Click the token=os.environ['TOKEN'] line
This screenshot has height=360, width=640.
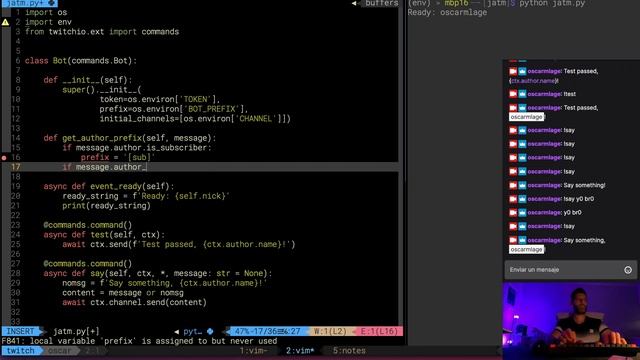point(160,99)
